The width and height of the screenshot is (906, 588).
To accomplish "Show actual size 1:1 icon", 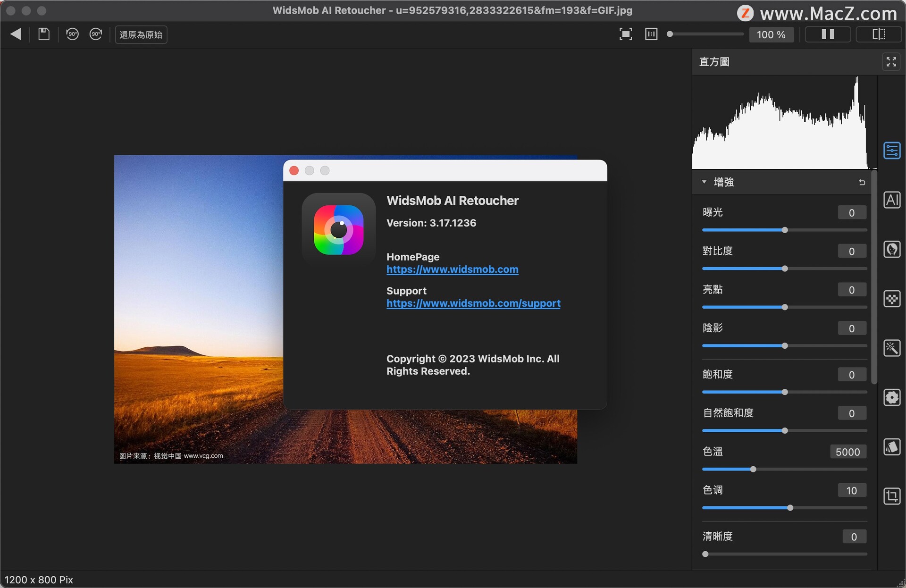I will [651, 34].
